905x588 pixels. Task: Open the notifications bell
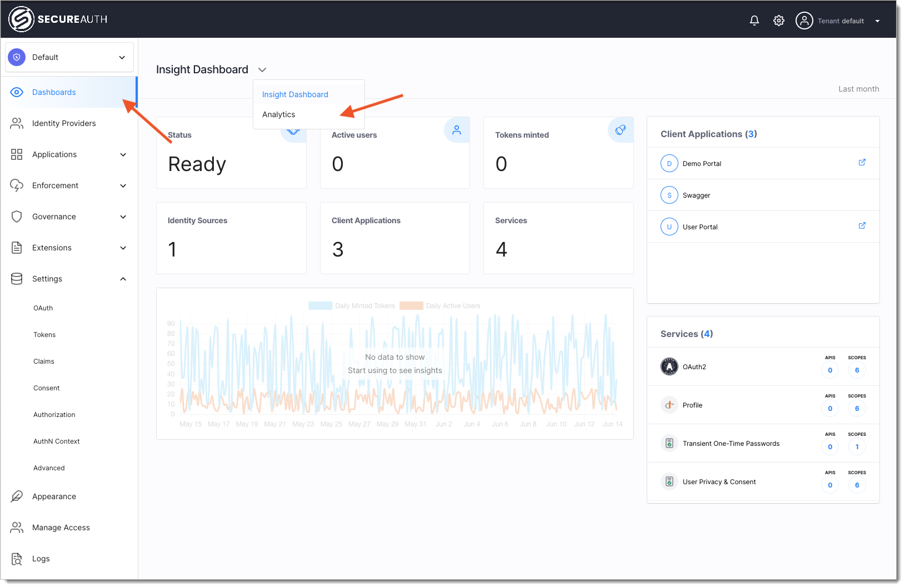point(754,21)
